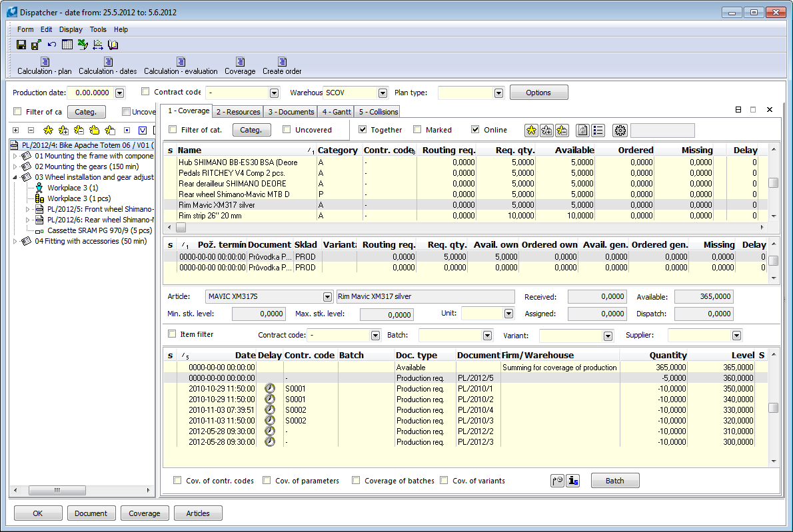Click the blue checkmark box icon above tree
The height and width of the screenshot is (532, 793).
[143, 130]
